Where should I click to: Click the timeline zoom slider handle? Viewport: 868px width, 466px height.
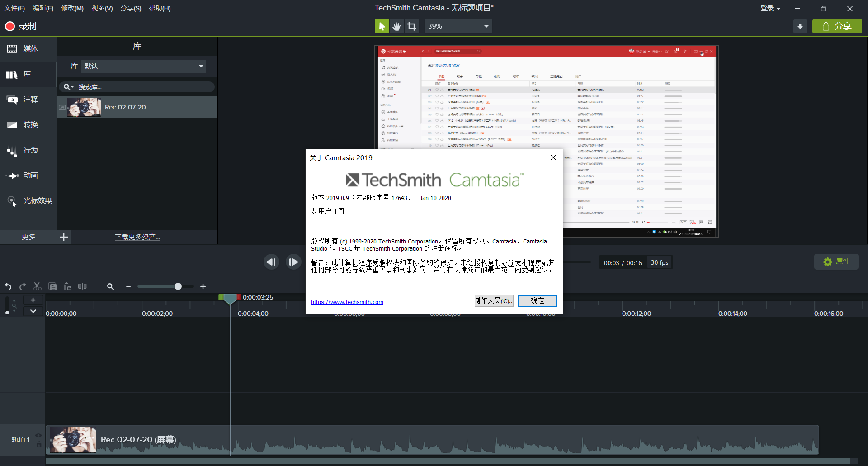tap(178, 286)
